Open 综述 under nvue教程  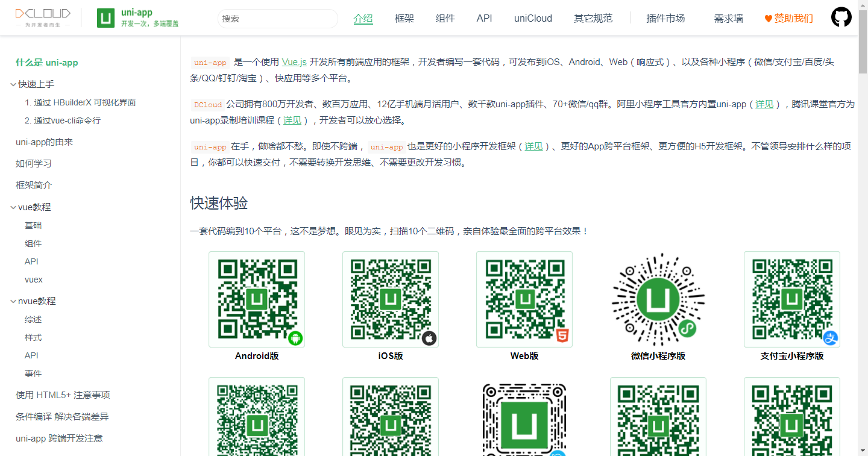[33, 320]
